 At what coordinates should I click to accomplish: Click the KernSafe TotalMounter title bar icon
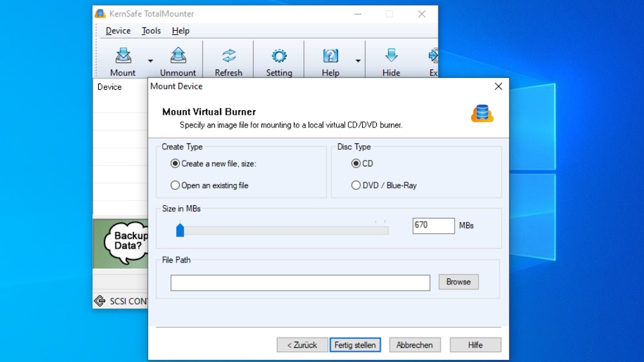pos(100,13)
